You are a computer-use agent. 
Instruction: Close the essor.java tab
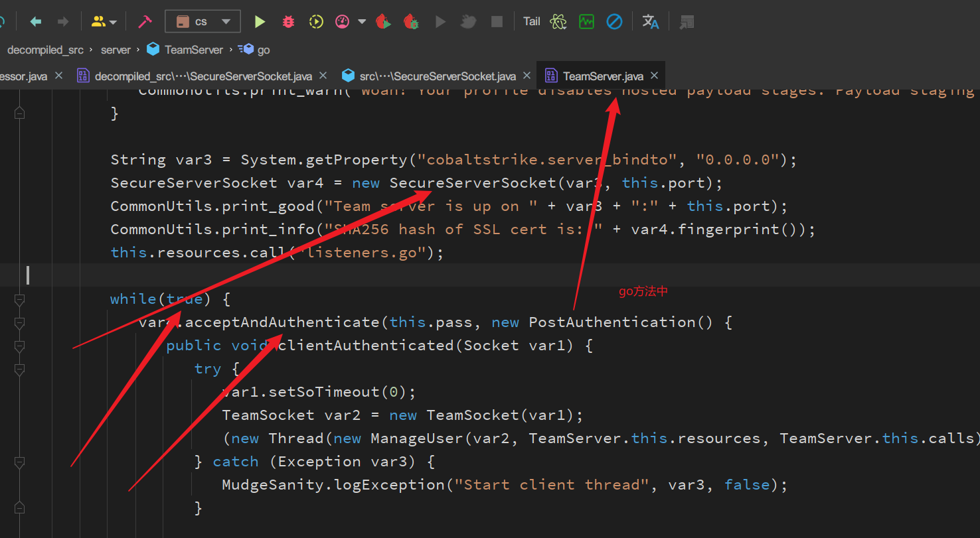(58, 76)
